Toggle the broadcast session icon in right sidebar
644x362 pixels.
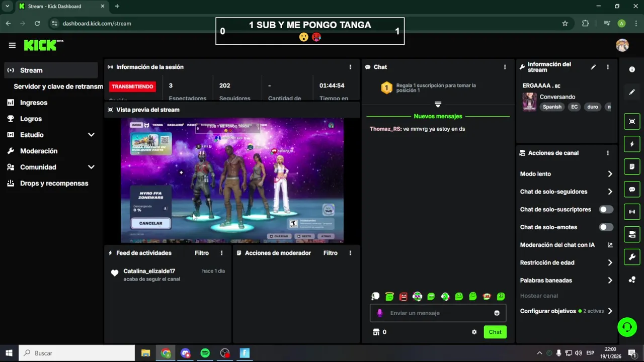[632, 212]
